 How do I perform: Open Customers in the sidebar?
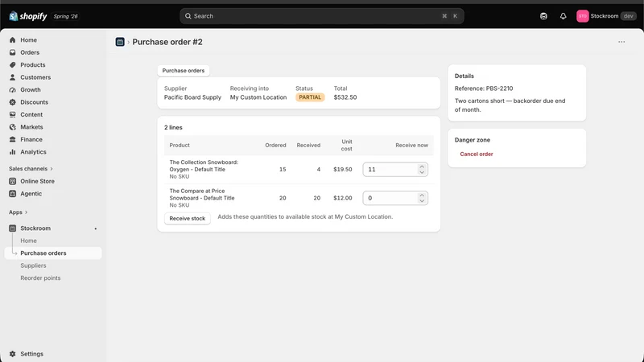[x=53, y=77]
